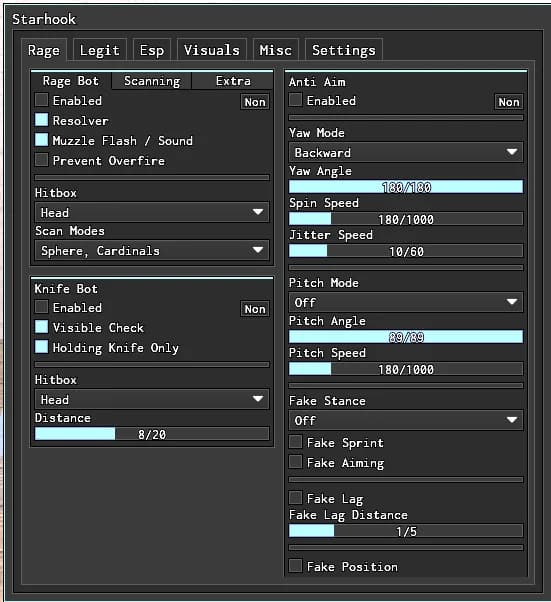Screen dimensions: 551x602
Task: Enable Fake Position checkbox
Action: (295, 566)
